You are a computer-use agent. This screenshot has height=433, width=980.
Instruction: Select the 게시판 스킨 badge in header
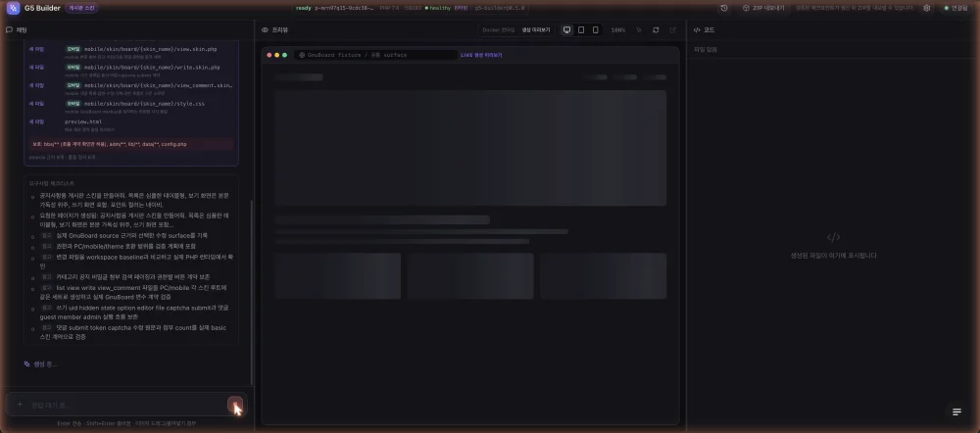pos(81,8)
